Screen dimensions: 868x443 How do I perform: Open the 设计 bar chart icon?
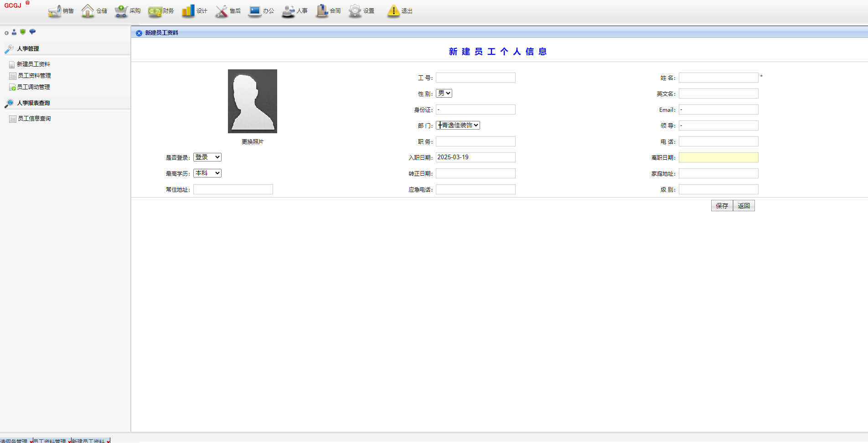point(188,11)
